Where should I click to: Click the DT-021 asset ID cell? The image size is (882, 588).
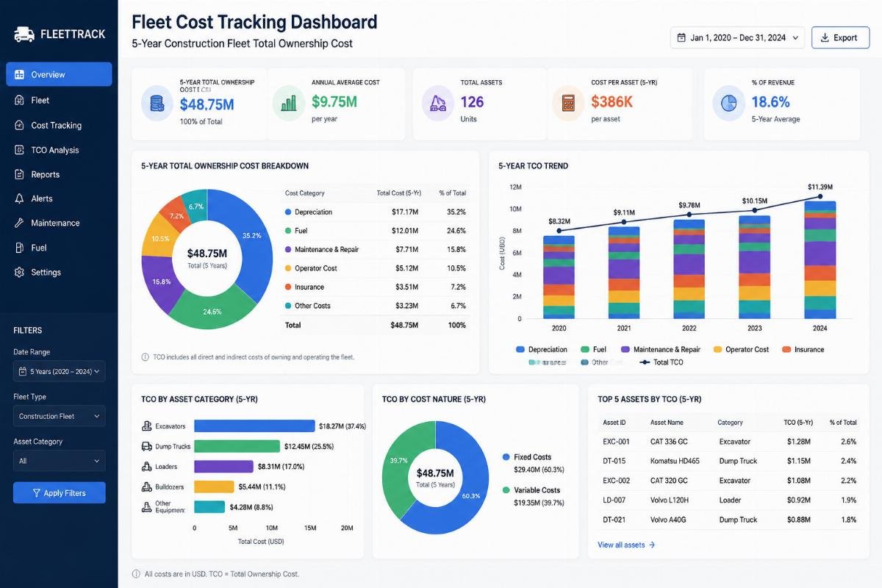click(x=614, y=520)
